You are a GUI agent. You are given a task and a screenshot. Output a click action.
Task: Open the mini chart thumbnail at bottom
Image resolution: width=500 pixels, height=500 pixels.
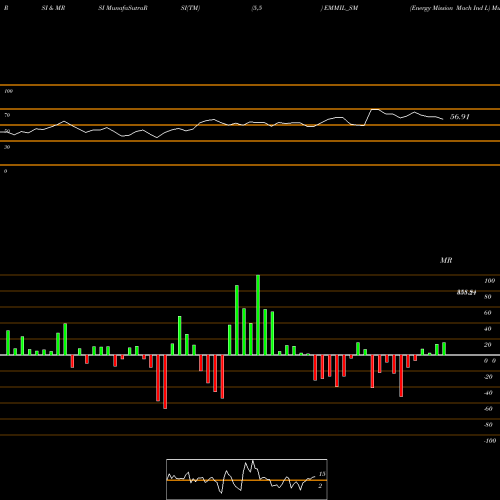247,479
